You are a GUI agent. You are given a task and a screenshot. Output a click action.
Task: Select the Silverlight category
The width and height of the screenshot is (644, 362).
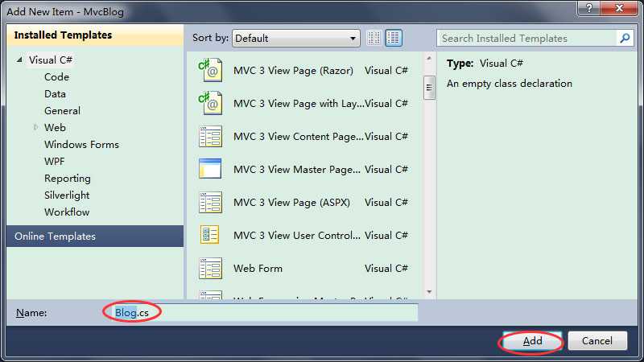click(67, 195)
